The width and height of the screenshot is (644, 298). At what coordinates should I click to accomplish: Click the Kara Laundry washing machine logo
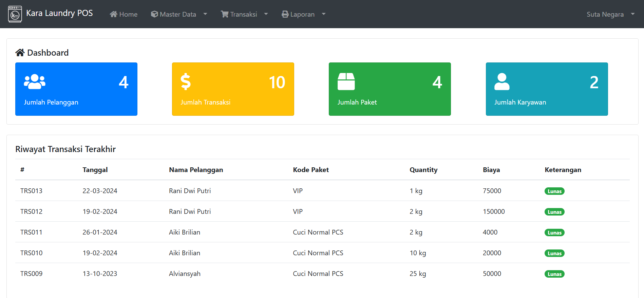15,14
